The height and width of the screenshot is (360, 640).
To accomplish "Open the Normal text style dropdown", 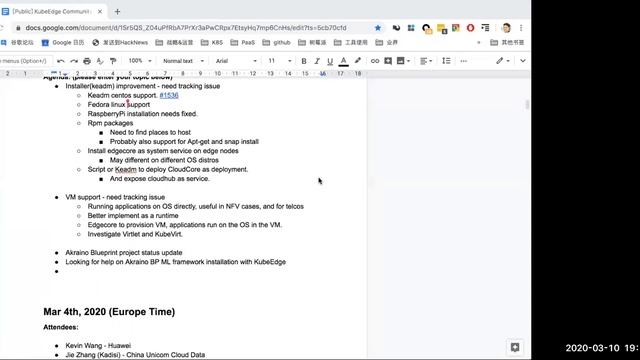I will (183, 61).
